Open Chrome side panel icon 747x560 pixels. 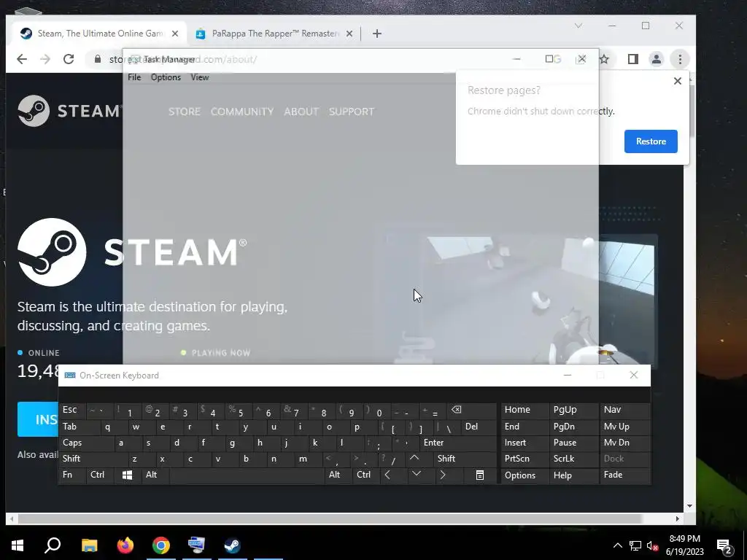coord(632,59)
